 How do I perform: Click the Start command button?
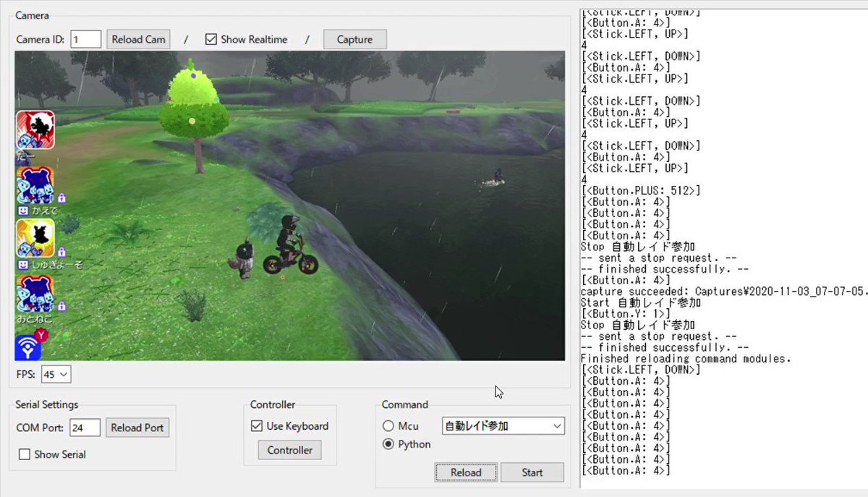tap(532, 472)
